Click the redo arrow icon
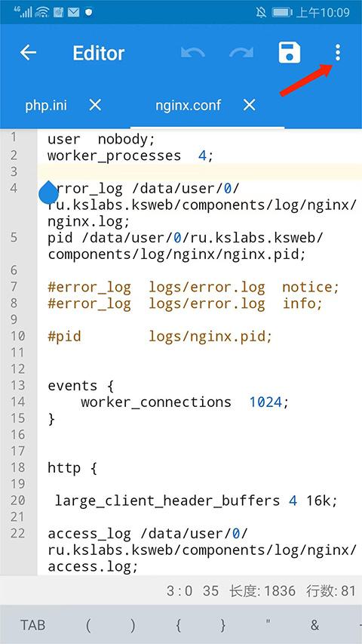 pos(242,53)
